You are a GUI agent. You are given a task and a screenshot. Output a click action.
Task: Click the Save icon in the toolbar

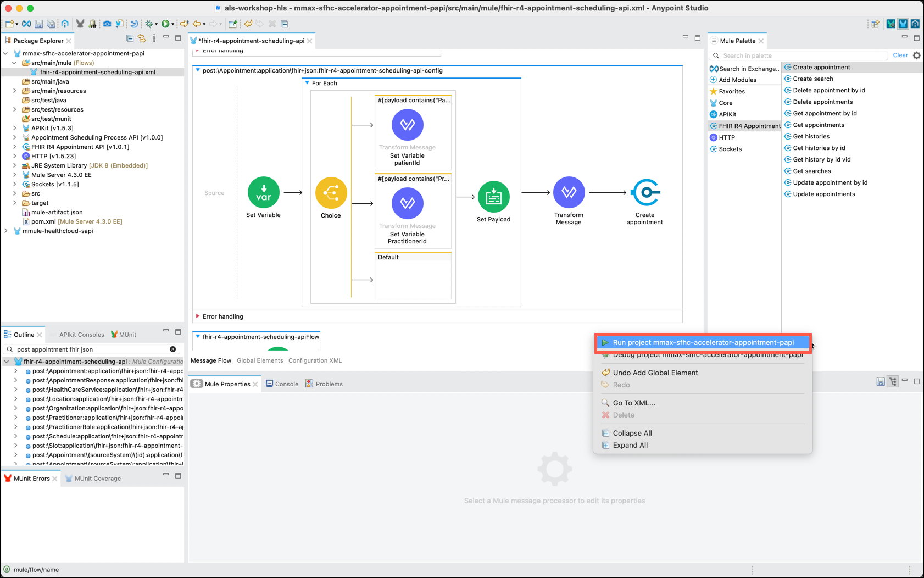pyautogui.click(x=38, y=24)
